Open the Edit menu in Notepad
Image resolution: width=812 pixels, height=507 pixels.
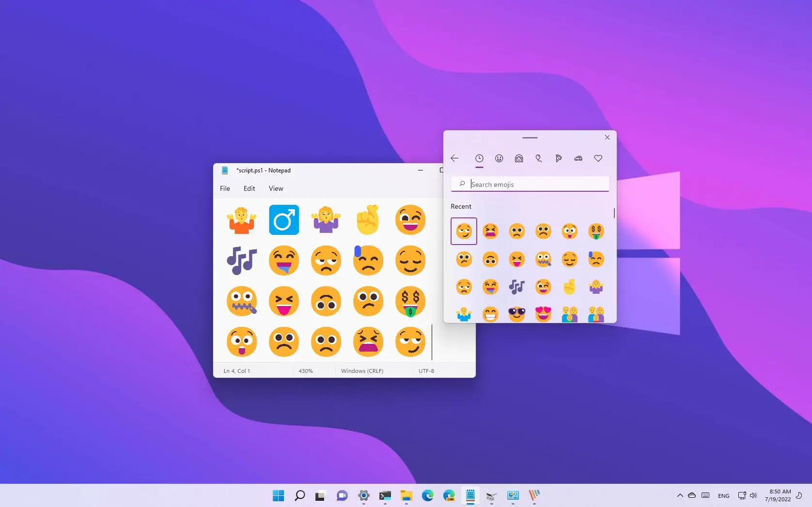[x=249, y=188]
